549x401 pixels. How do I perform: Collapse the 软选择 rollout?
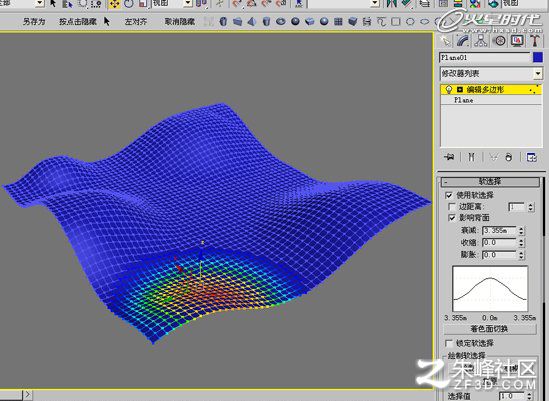click(x=490, y=181)
